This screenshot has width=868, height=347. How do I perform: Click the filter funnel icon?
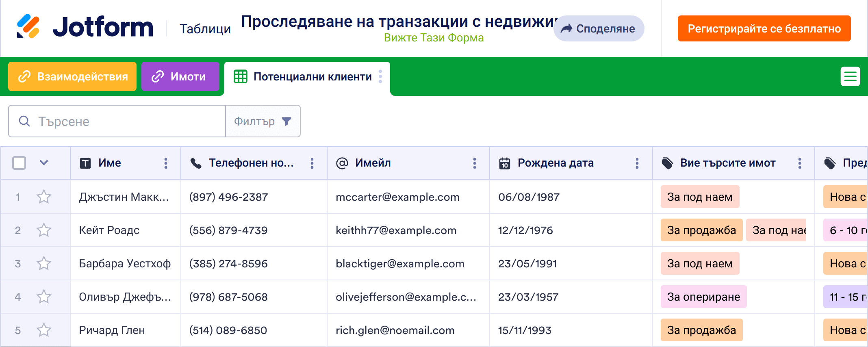(x=286, y=121)
